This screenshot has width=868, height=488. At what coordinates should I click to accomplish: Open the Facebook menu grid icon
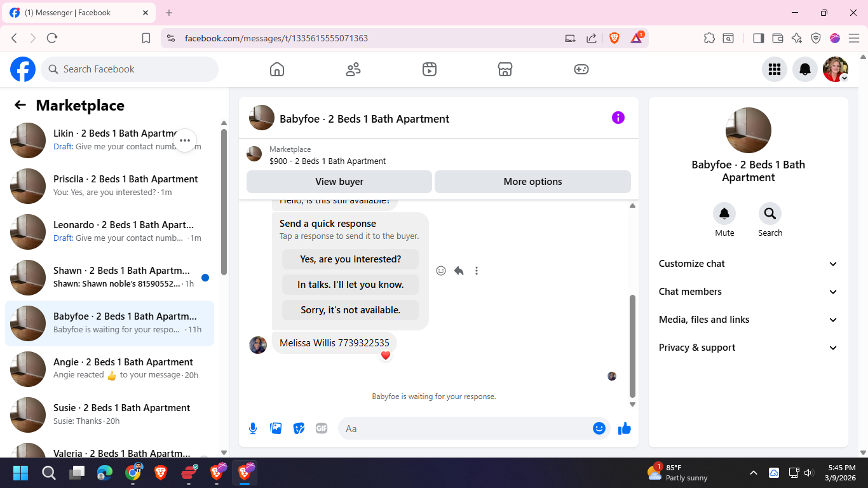point(775,69)
